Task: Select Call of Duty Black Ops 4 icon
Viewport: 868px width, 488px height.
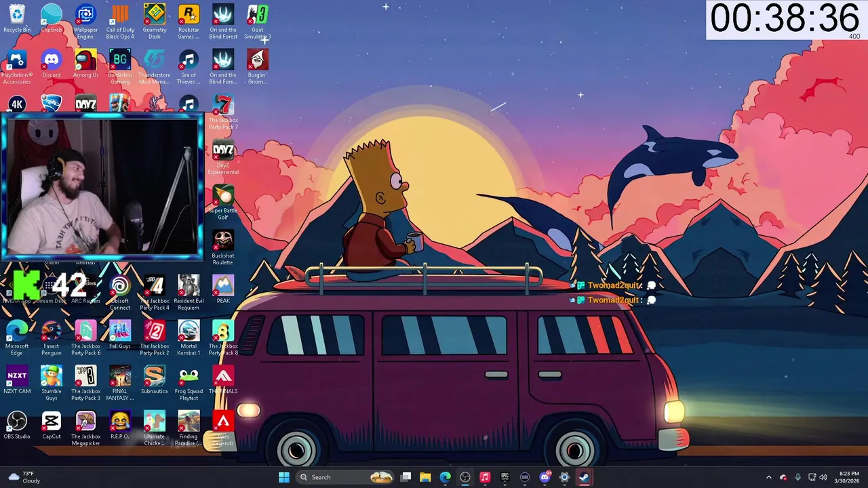Action: click(x=120, y=22)
